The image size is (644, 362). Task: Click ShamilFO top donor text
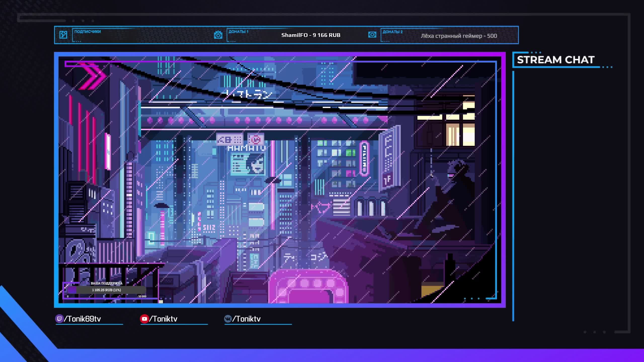click(x=311, y=35)
